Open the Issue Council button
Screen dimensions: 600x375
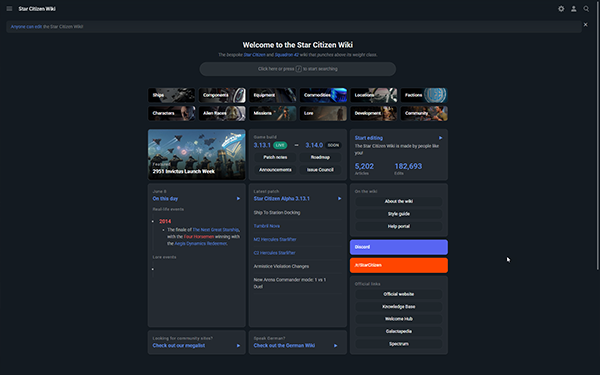click(x=320, y=170)
